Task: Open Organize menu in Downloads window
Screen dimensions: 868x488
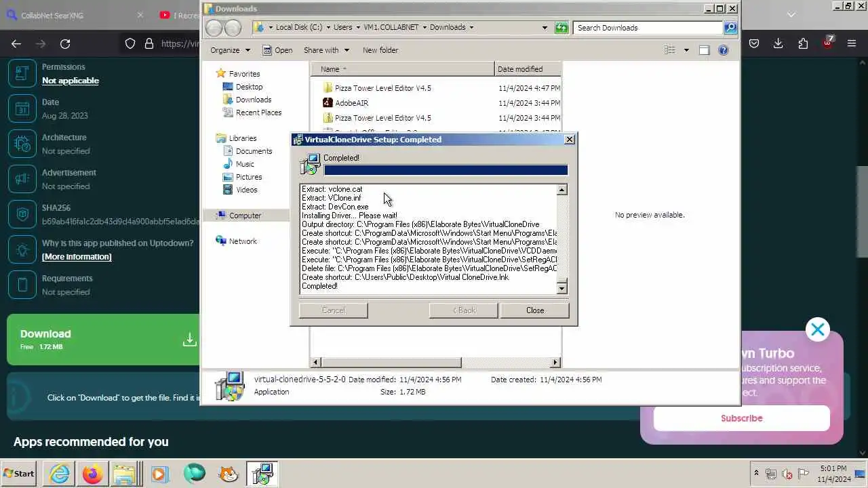Action: tap(230, 50)
